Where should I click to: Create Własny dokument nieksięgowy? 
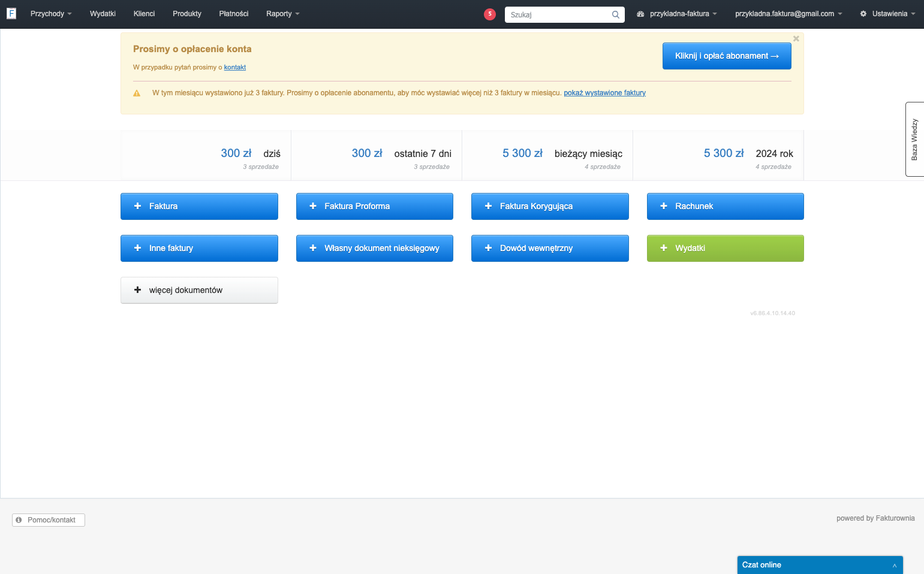[375, 248]
